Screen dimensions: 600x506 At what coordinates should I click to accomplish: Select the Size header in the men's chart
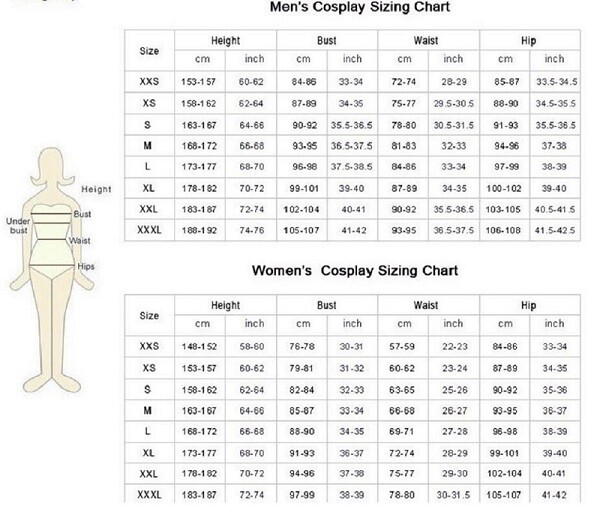[x=149, y=48]
